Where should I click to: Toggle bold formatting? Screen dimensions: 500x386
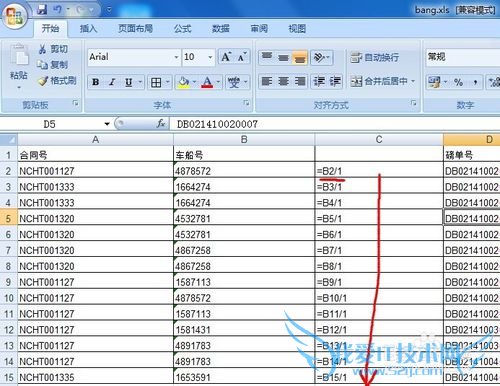tap(96, 82)
